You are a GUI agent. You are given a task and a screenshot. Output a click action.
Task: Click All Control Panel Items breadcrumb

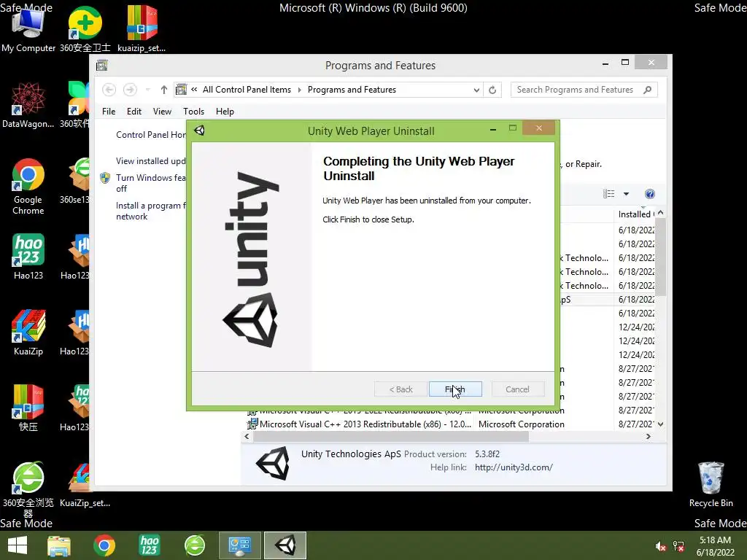(247, 90)
